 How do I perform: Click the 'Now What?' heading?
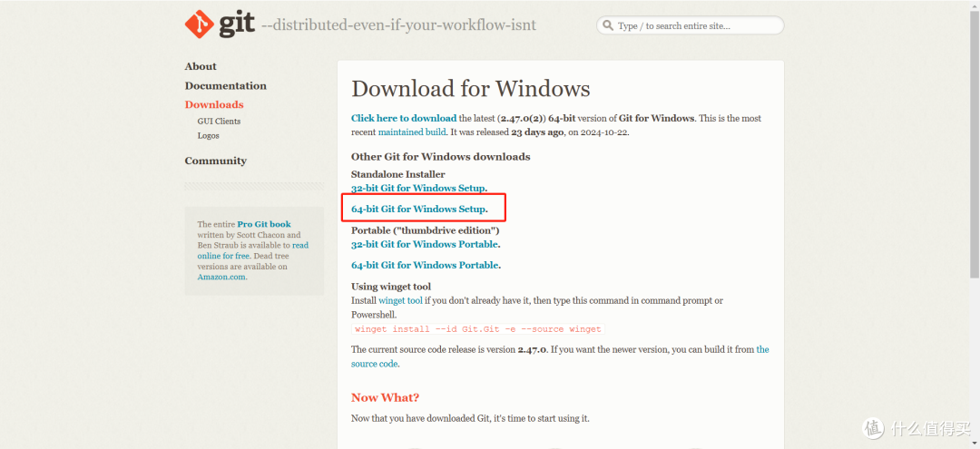pos(385,397)
